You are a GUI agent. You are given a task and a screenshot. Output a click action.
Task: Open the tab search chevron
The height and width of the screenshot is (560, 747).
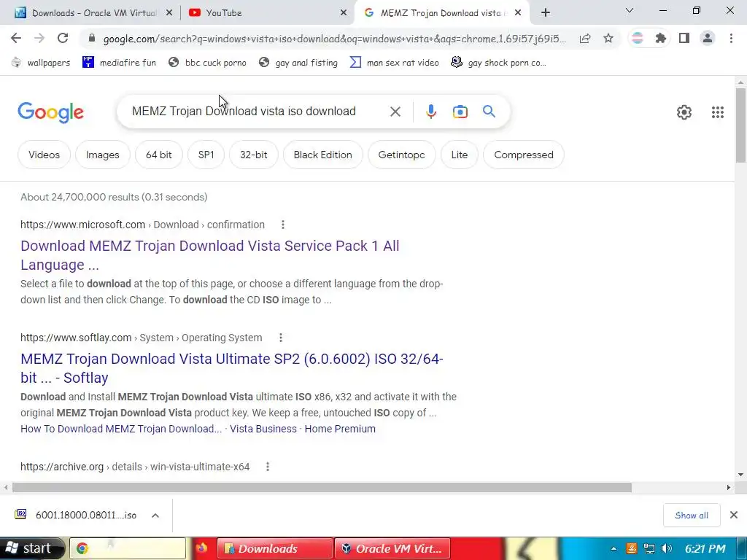(630, 10)
